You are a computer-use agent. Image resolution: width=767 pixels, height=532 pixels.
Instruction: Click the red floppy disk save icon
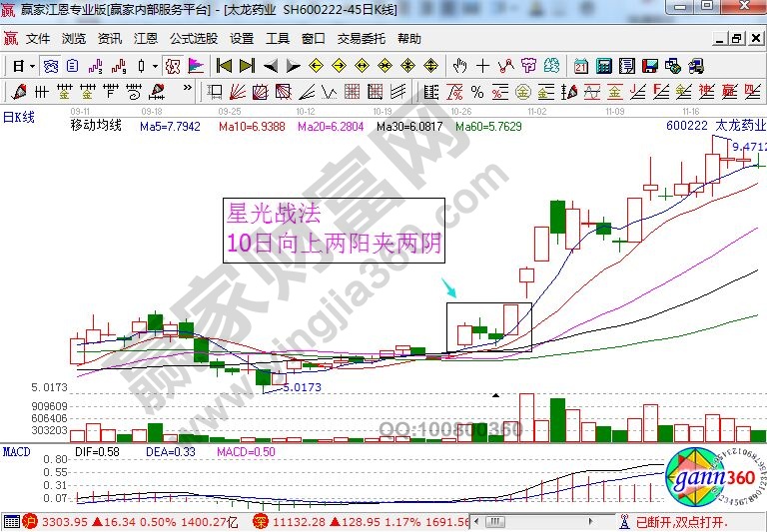tap(649, 66)
